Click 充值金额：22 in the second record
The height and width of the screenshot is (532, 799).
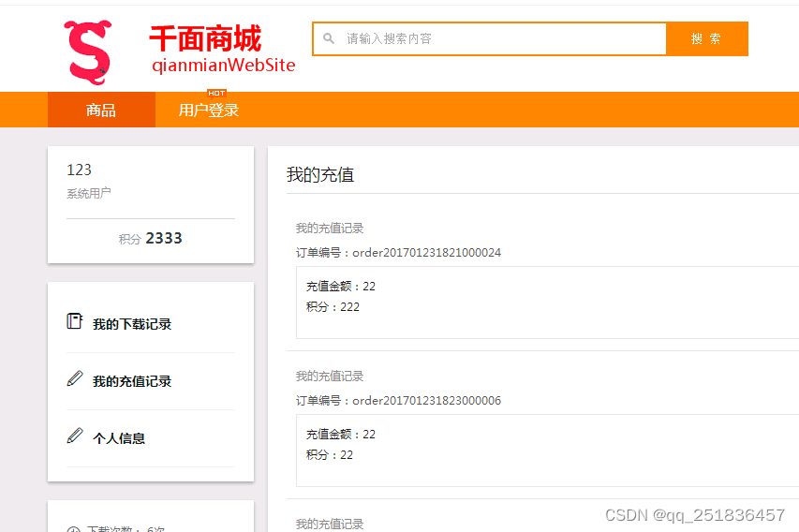(340, 435)
